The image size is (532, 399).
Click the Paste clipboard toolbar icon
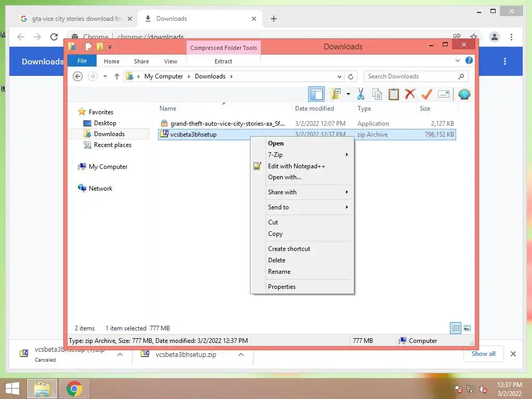click(394, 95)
